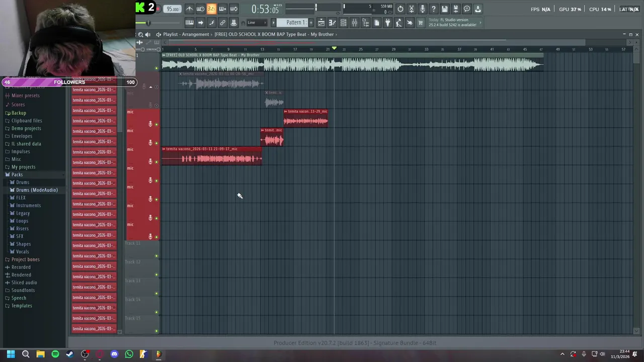The image size is (644, 362).
Task: Open the tempo tapper icon
Action: 398,23
